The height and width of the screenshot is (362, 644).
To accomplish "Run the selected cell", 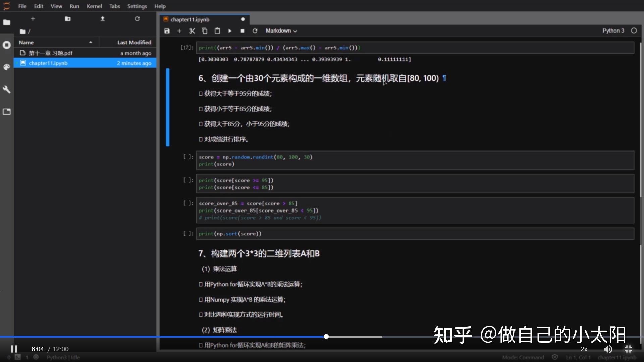I will [x=230, y=31].
